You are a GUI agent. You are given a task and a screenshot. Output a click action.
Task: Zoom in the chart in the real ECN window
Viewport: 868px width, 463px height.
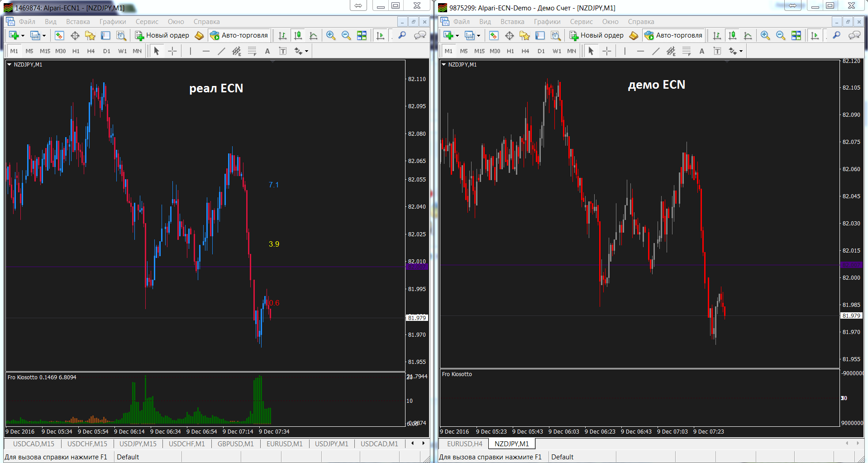331,35
